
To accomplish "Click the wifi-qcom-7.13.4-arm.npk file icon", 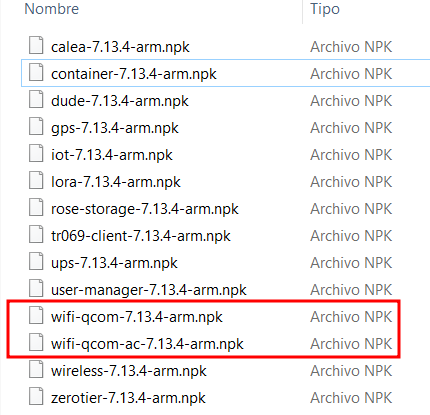I will (x=36, y=315).
